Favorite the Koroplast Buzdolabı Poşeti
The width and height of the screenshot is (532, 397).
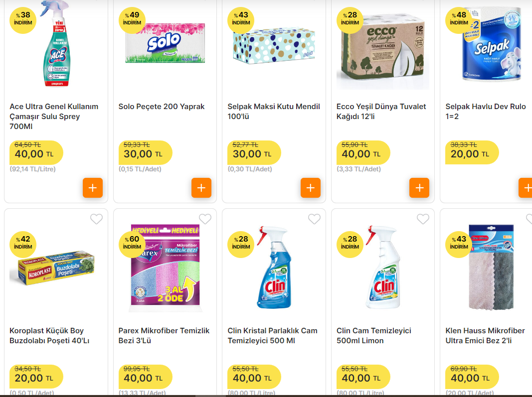(x=96, y=219)
